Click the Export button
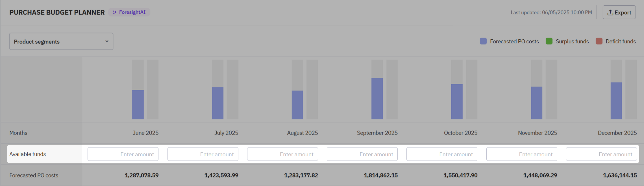This screenshot has width=644, height=186. click(x=619, y=12)
